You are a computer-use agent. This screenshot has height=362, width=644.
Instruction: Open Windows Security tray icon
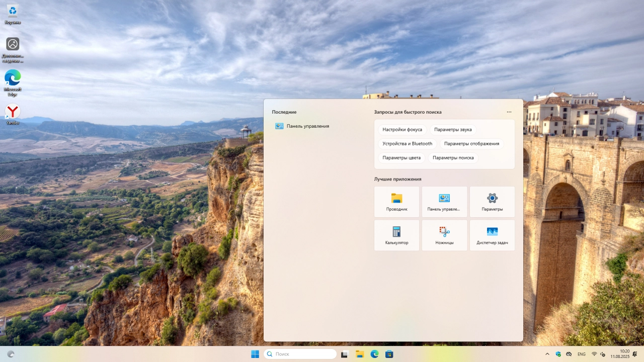click(558, 354)
